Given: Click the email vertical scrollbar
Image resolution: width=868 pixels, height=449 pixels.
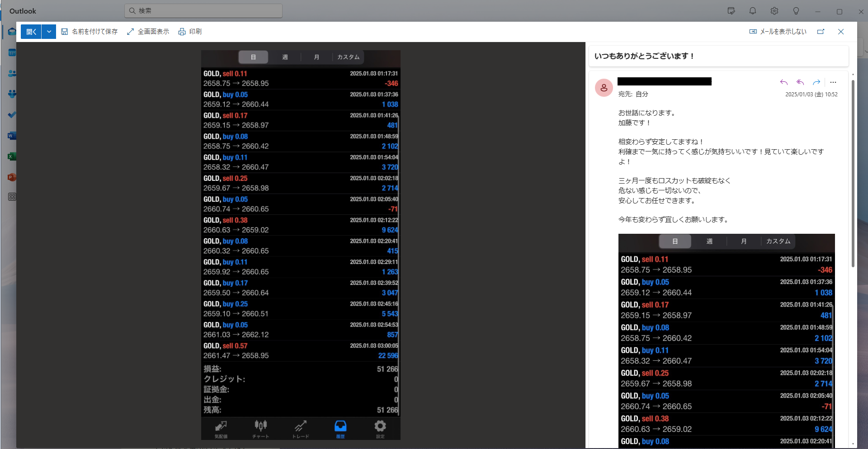Looking at the screenshot, I should pos(853,174).
